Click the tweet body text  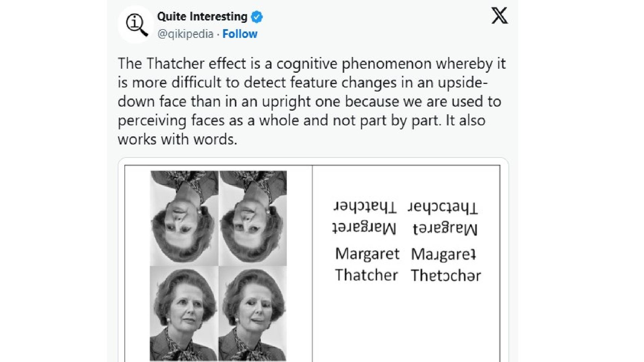pos(312,101)
